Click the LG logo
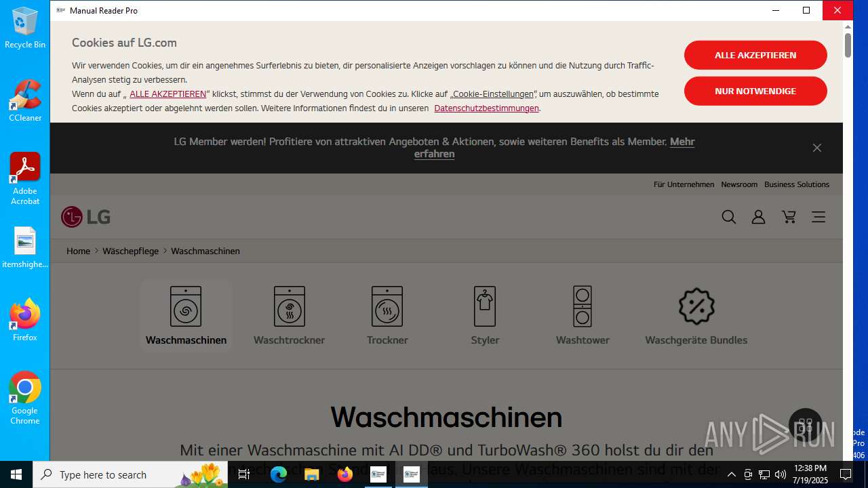This screenshot has width=868, height=488. pyautogui.click(x=85, y=217)
